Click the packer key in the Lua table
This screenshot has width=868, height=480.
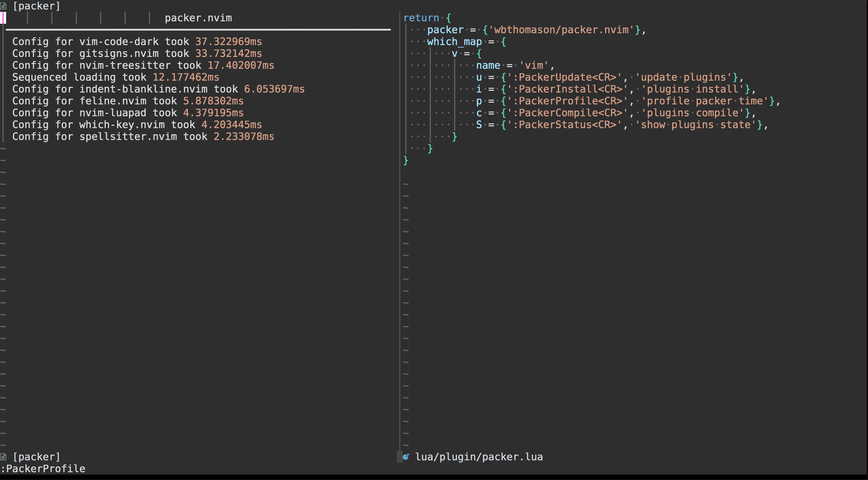(x=445, y=30)
